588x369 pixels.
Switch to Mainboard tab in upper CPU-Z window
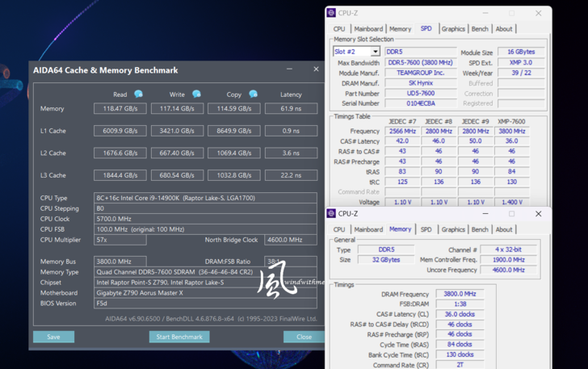[367, 29]
